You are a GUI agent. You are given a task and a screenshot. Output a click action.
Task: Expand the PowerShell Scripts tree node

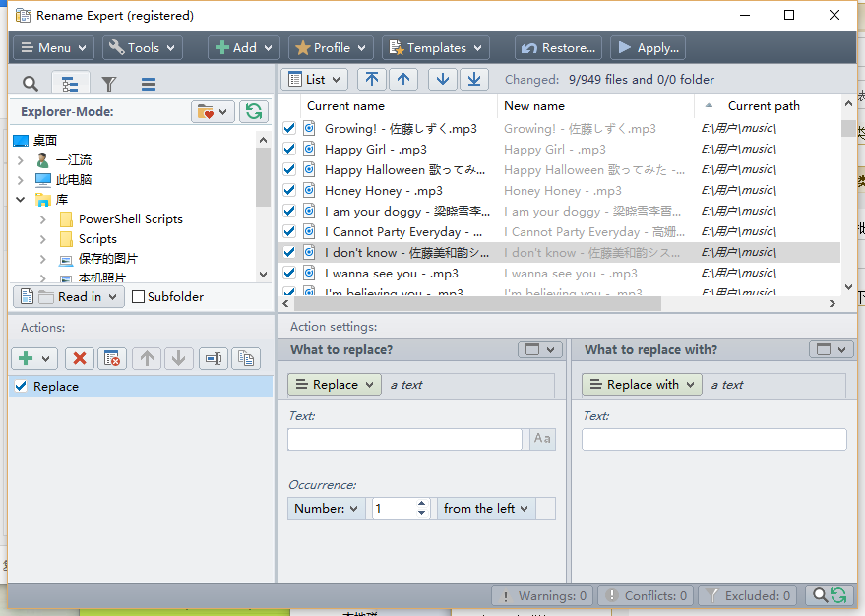pyautogui.click(x=42, y=219)
